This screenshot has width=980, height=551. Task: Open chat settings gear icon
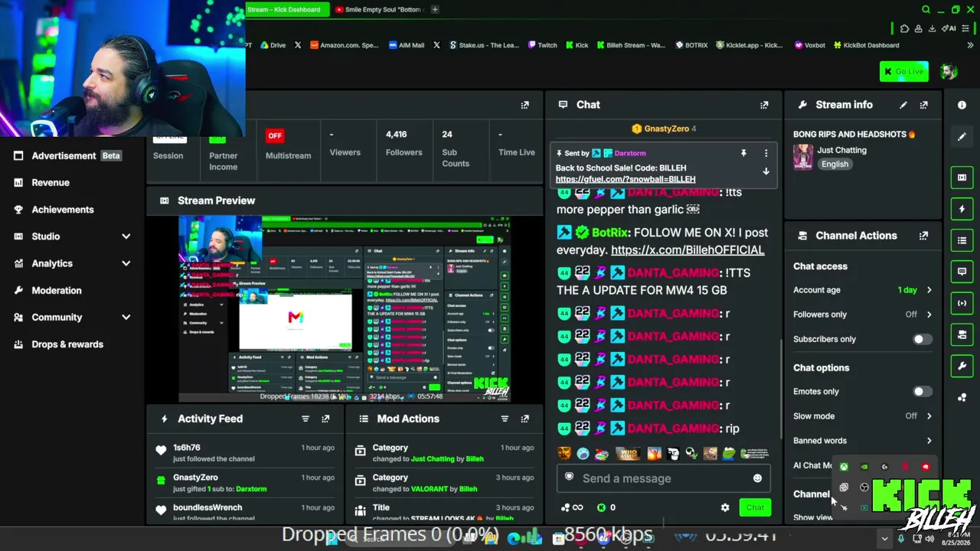[725, 507]
